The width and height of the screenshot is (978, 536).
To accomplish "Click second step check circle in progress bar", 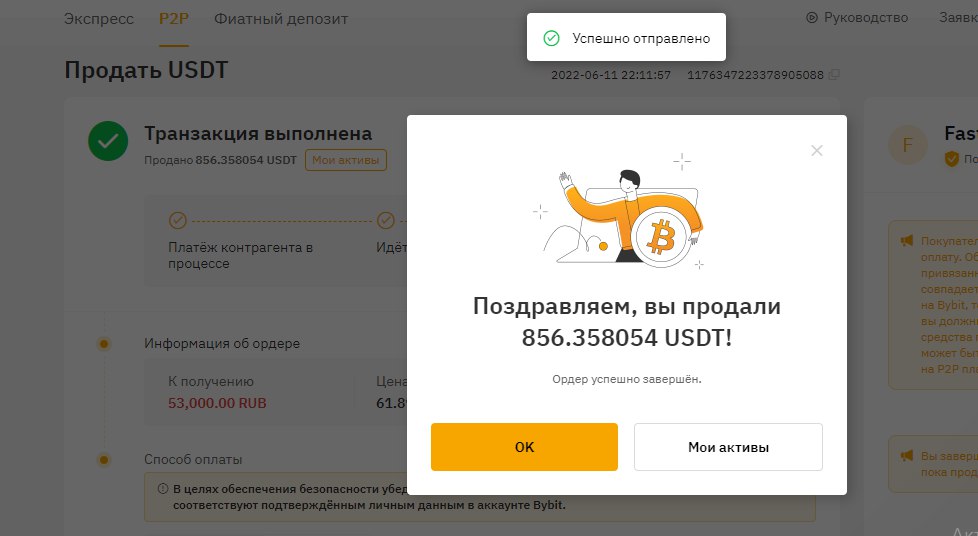I will (x=386, y=220).
